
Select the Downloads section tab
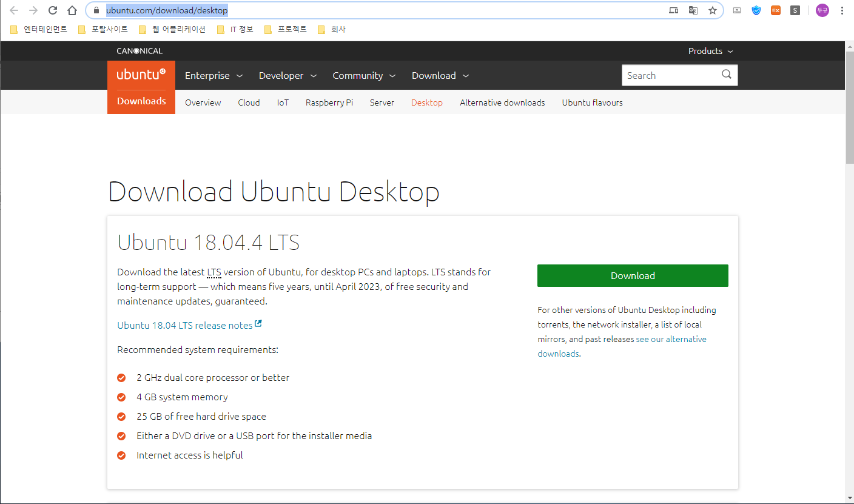[141, 101]
